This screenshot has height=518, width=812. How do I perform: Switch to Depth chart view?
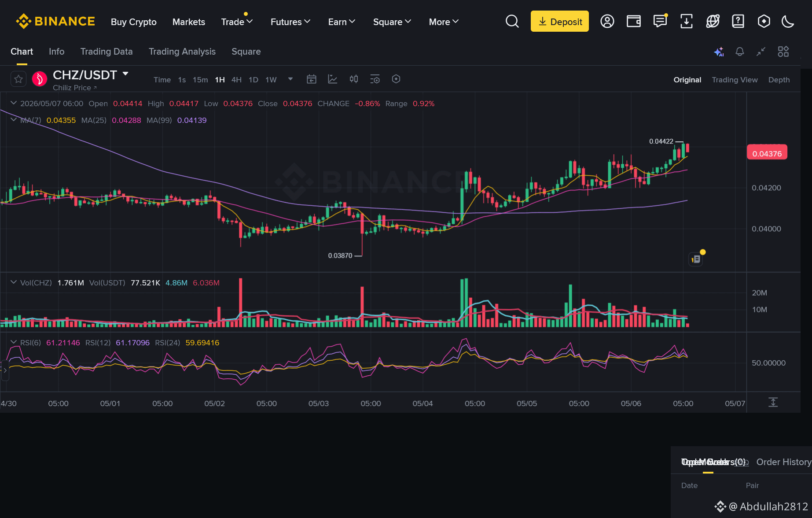click(779, 80)
